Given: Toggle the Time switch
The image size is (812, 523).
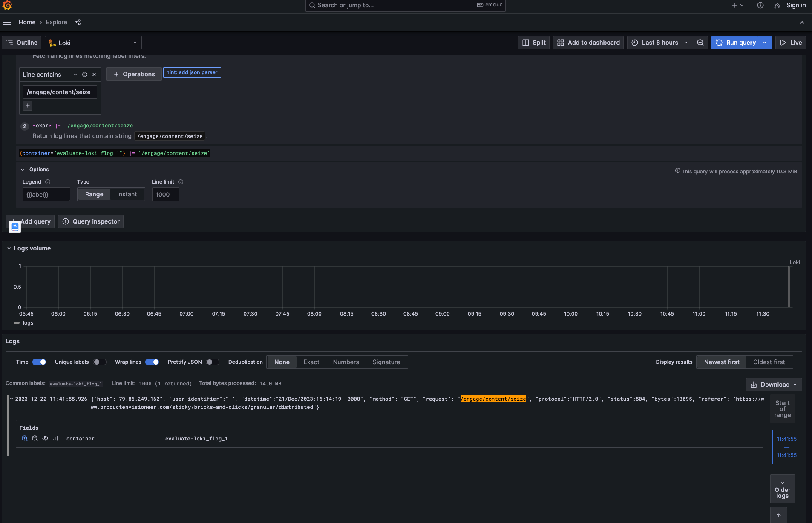Looking at the screenshot, I should tap(39, 362).
